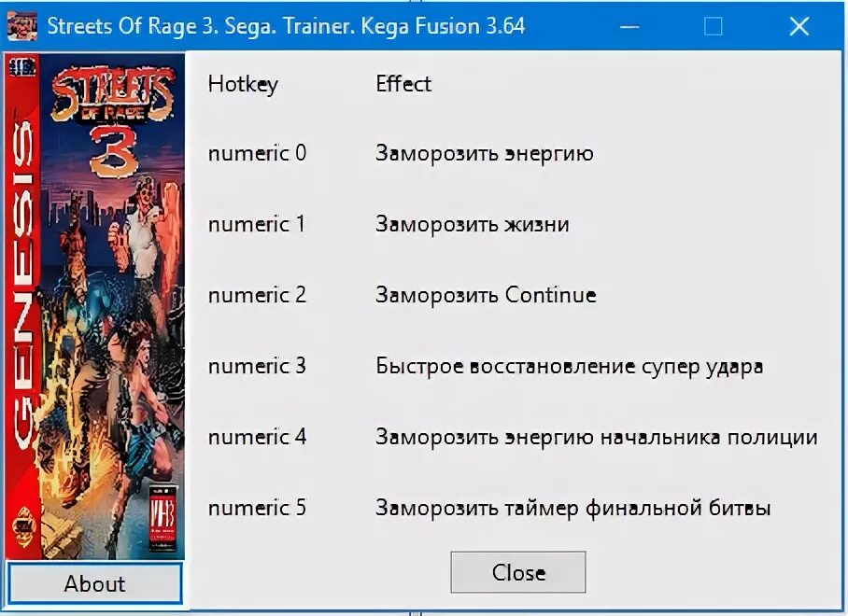This screenshot has width=848, height=616.
Task: Select the numeric 2 hotkey label
Action: [x=257, y=295]
